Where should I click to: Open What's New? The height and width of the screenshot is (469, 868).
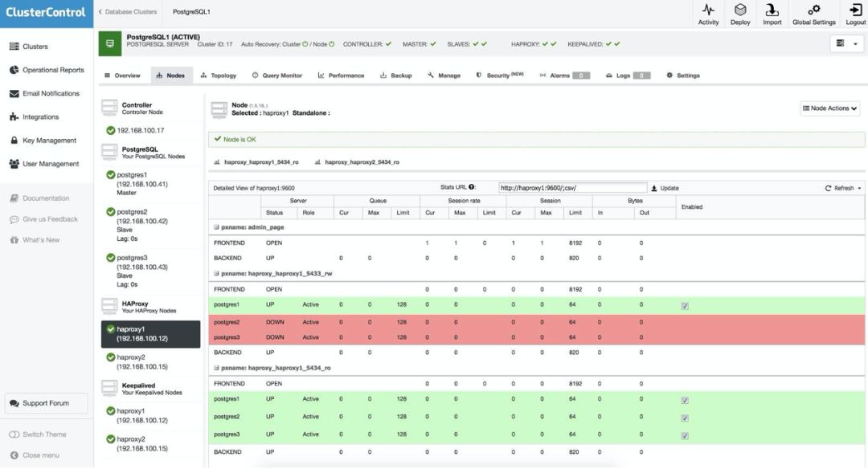coord(35,240)
